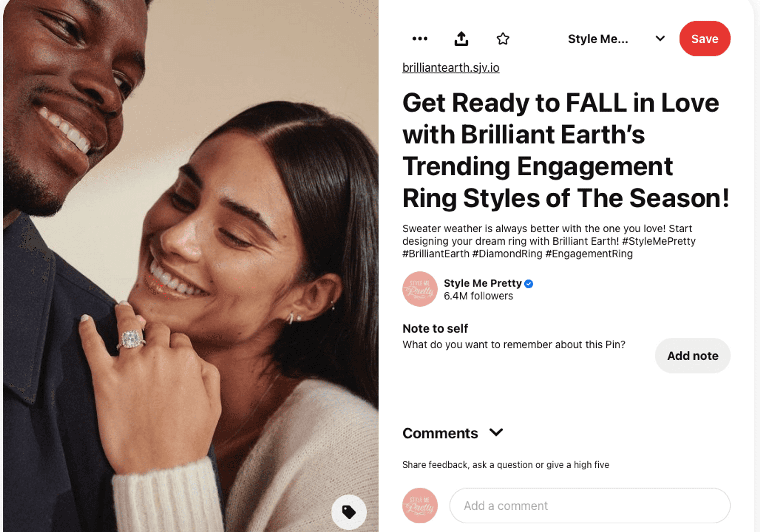Click the share upload icon

tap(461, 39)
